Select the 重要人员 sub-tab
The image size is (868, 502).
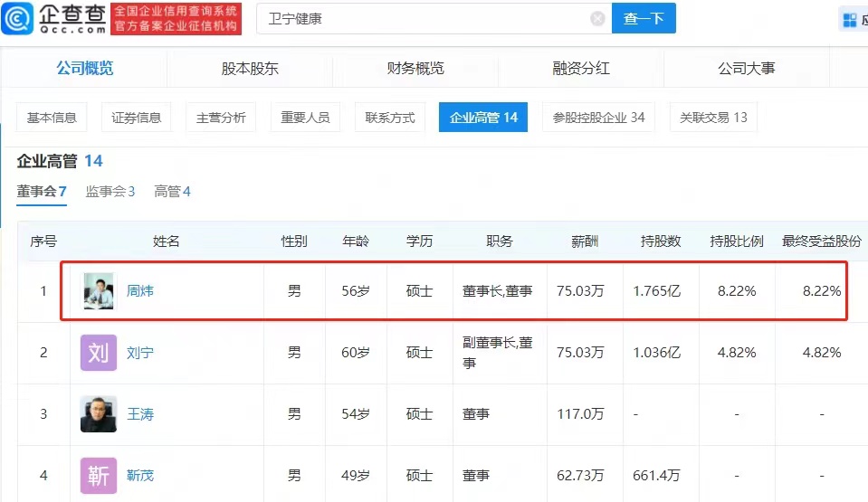point(305,118)
